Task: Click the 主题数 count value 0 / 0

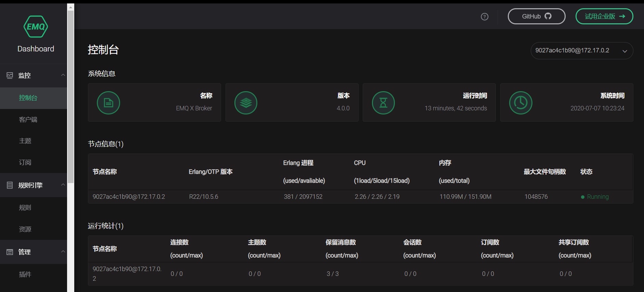Action: click(255, 274)
